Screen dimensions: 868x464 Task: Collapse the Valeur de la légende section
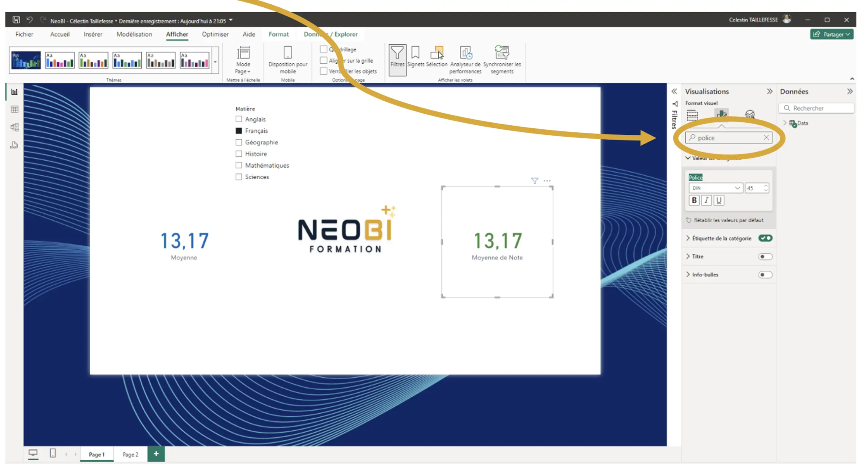[x=688, y=158]
